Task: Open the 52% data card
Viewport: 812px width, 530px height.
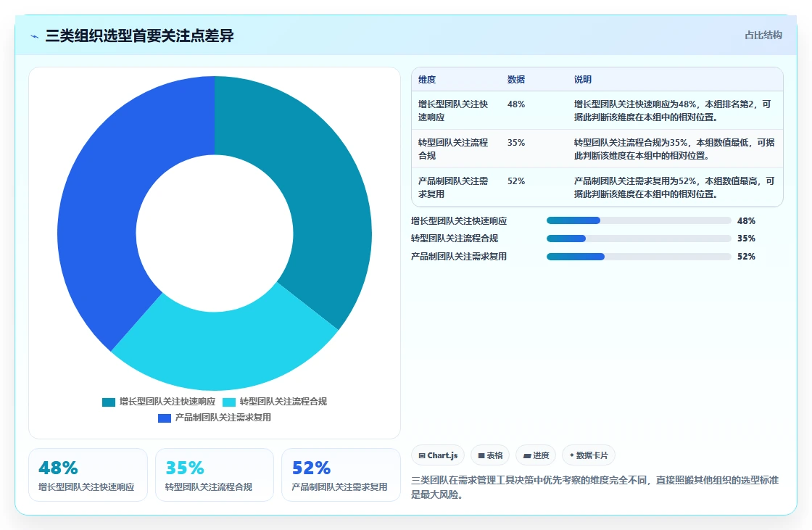Action: (x=341, y=475)
